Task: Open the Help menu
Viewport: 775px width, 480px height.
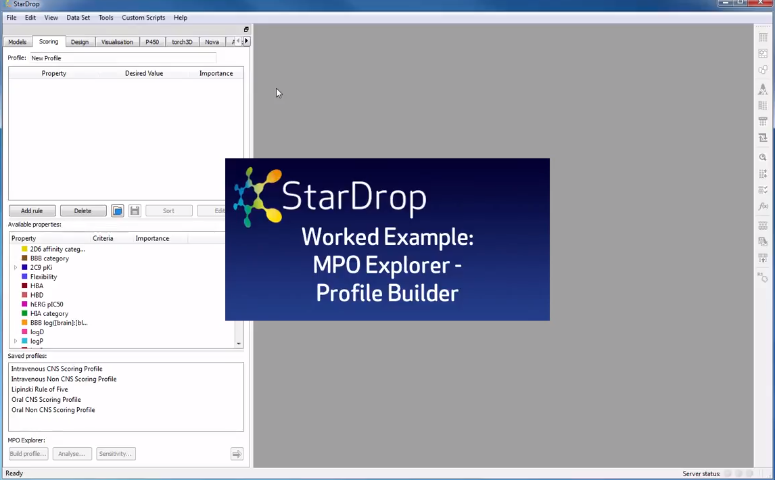Action: point(180,17)
